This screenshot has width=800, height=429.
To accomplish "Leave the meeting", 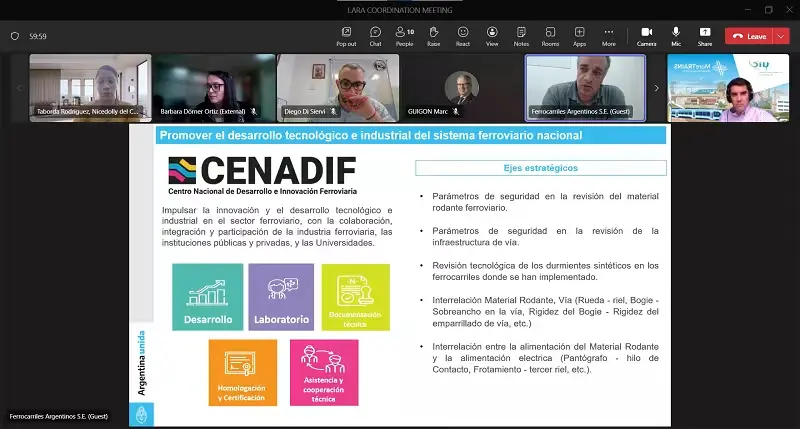I will [749, 36].
